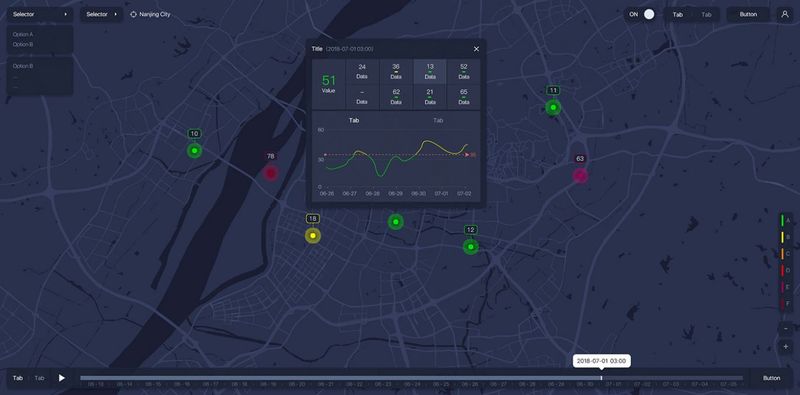
Task: Select the inactive Tab in top bar
Action: [x=706, y=15]
